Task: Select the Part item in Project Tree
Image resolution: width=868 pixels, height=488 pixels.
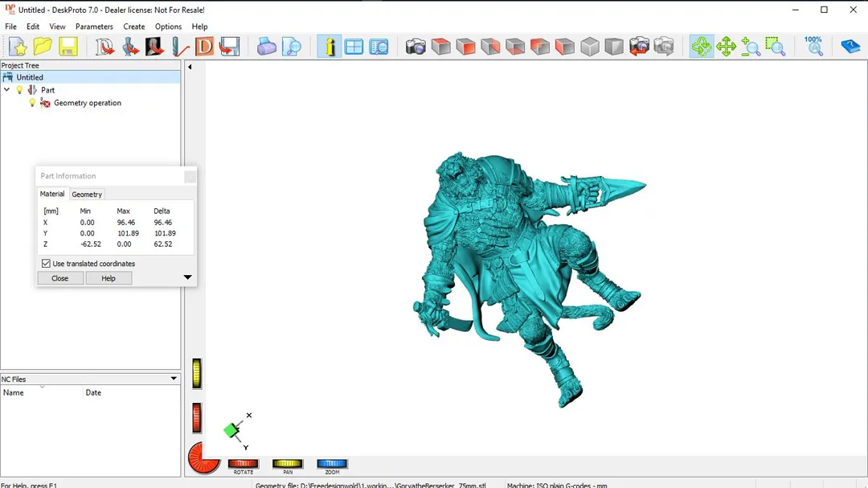Action: point(47,90)
